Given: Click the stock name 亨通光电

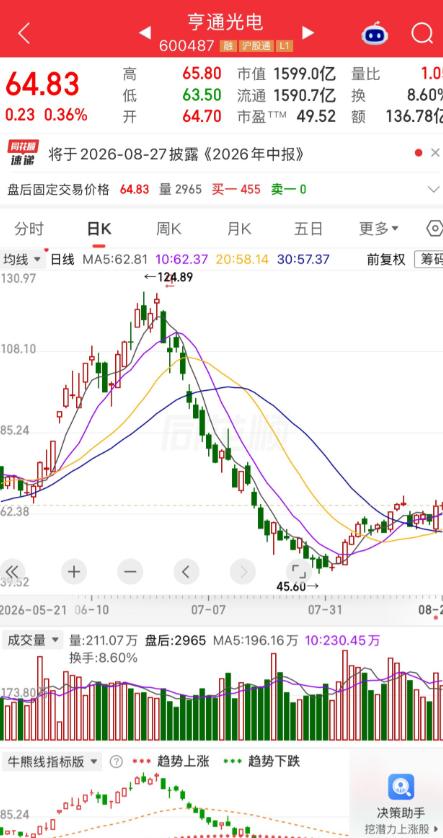Looking at the screenshot, I should coord(225,22).
